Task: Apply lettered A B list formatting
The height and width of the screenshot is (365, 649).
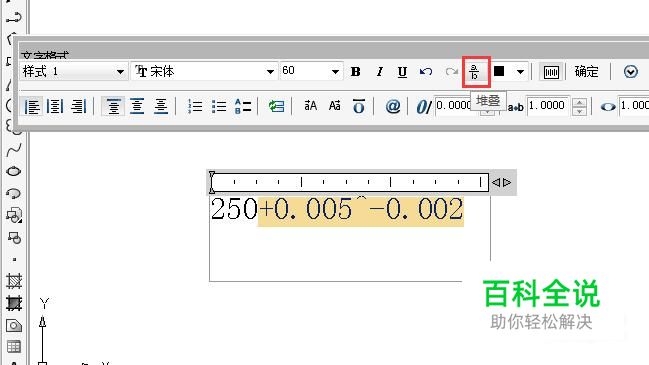Action: (243, 106)
